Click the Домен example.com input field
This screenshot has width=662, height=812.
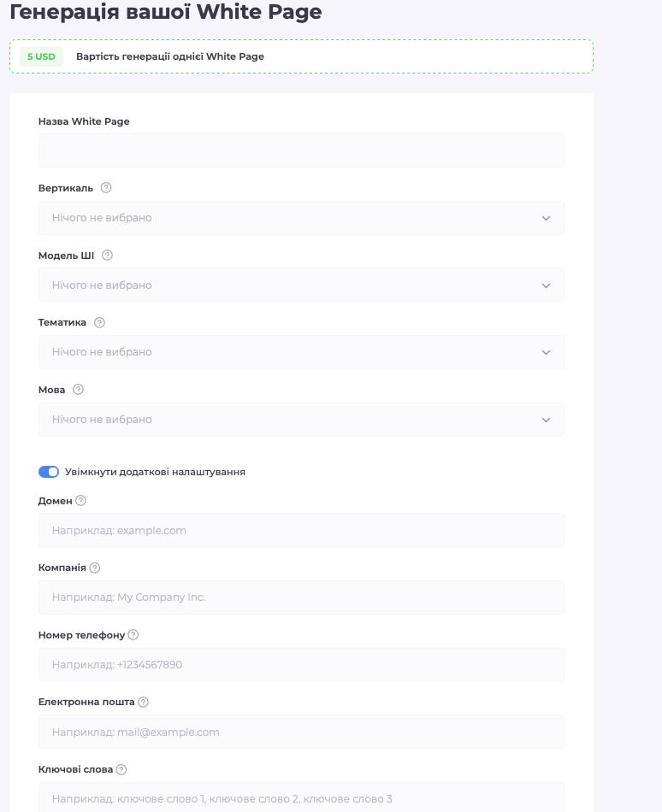click(301, 530)
